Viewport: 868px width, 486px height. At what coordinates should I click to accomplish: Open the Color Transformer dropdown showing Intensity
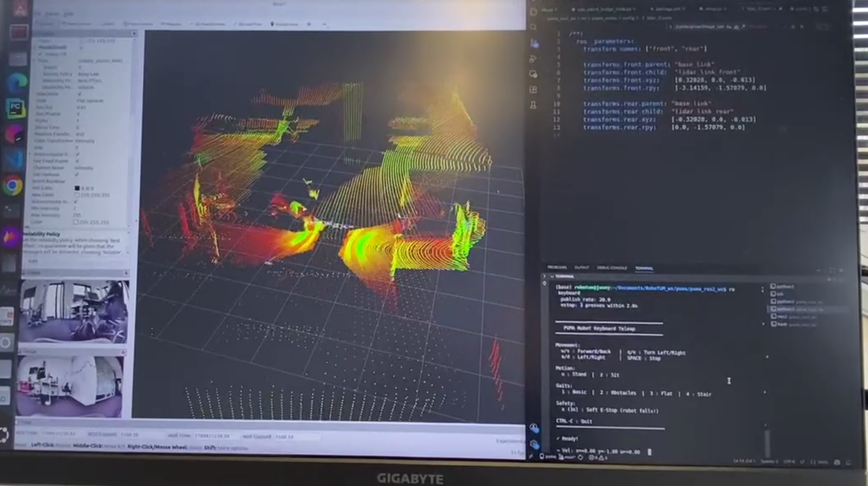pos(93,141)
